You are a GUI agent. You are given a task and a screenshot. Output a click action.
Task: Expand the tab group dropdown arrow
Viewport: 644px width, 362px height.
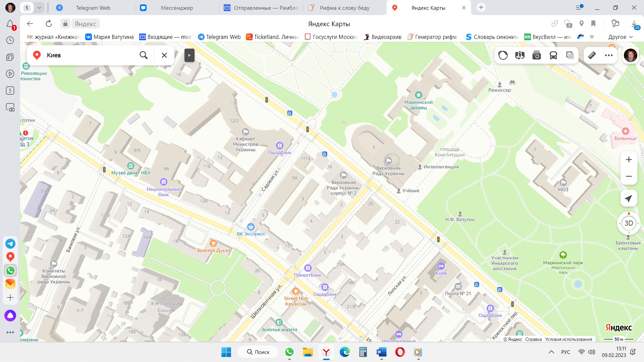(x=39, y=7)
